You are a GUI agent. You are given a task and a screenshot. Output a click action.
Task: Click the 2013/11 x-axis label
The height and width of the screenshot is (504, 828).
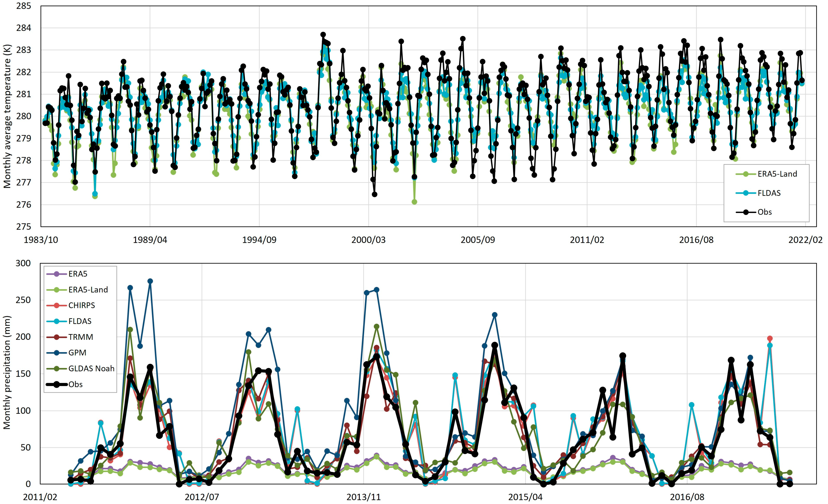pyautogui.click(x=364, y=497)
